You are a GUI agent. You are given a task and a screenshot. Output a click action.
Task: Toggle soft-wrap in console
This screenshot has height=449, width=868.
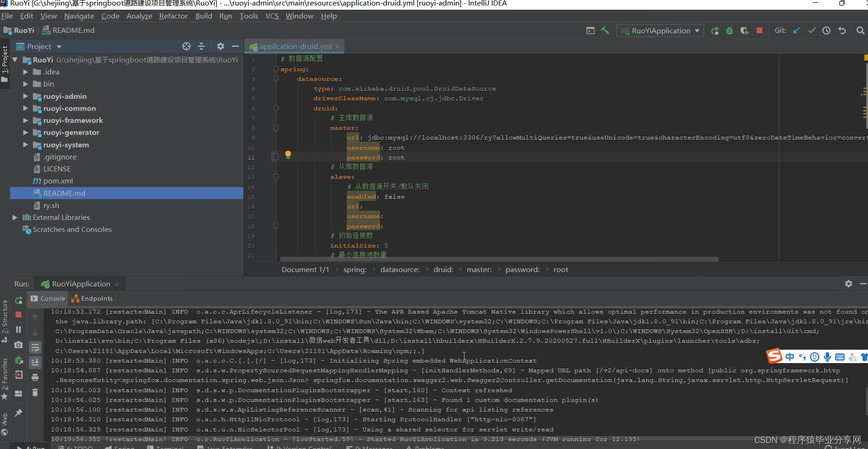35,347
